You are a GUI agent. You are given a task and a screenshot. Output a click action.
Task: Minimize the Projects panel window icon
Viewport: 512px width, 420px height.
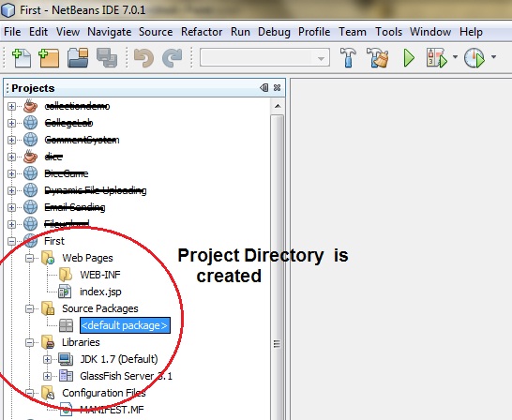coord(264,87)
